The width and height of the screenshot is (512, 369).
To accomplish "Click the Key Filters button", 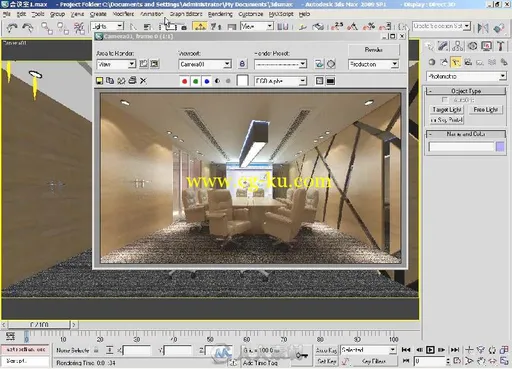I will click(374, 361).
